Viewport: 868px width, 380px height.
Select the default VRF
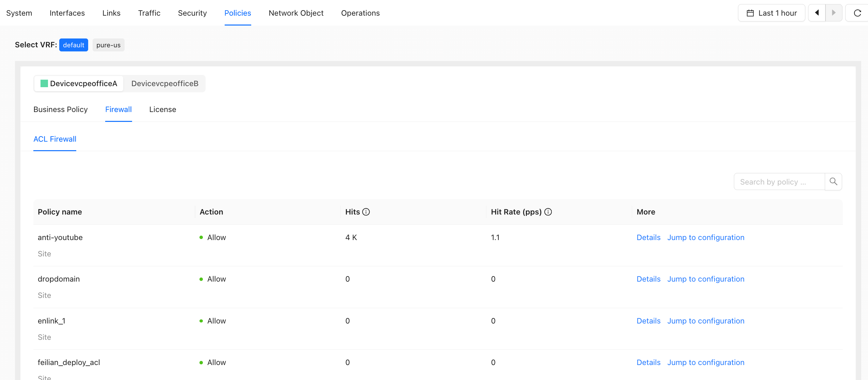tap(74, 45)
